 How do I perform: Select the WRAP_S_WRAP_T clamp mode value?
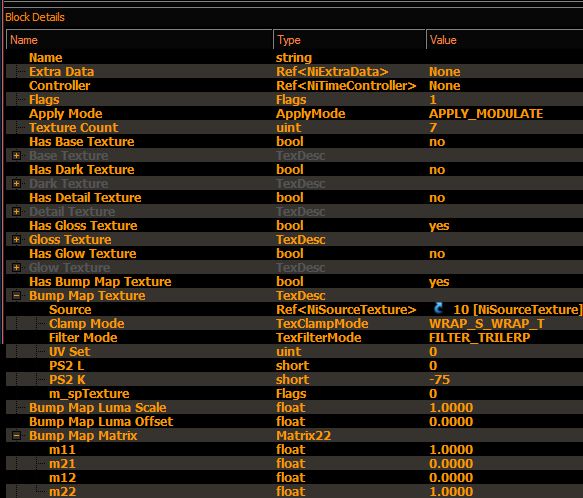tap(487, 324)
